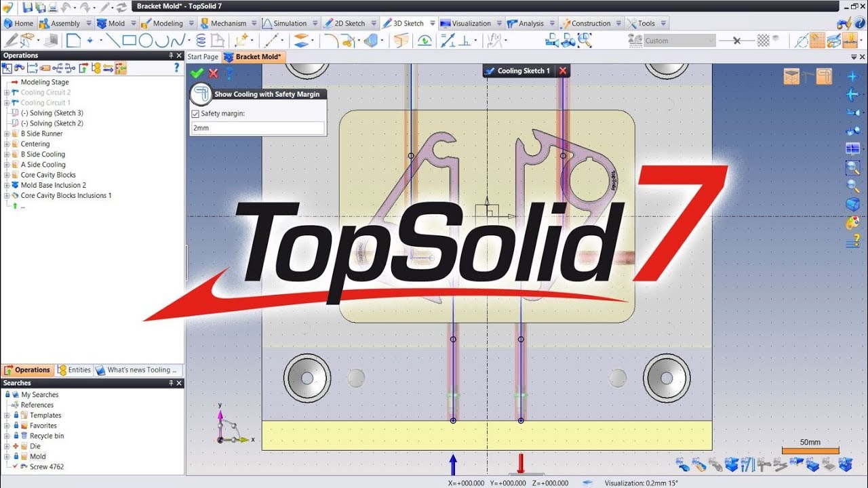This screenshot has height=488, width=868.
Task: Select (-) Solving (Sketch 3) item
Action: click(x=52, y=113)
